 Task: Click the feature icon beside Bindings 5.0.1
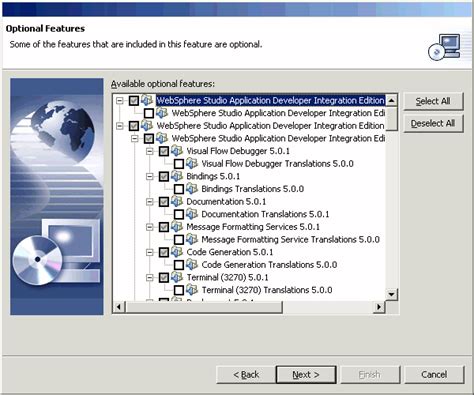(177, 176)
